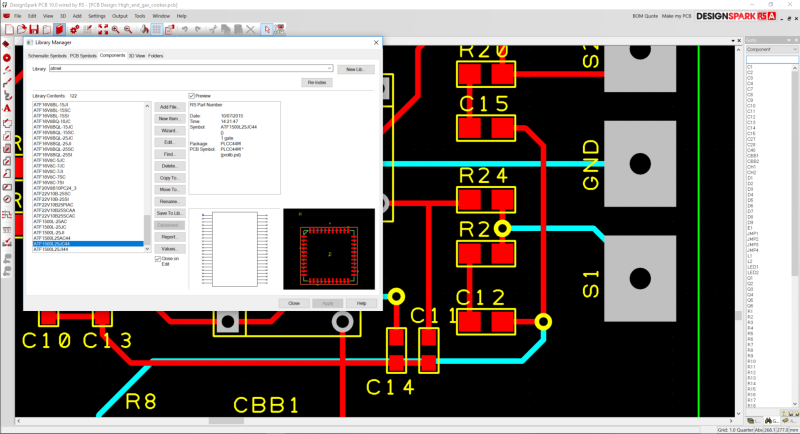Click the horizontal scrollbar thumb under PCB canvas
This screenshot has width=800, height=434.
pyautogui.click(x=226, y=421)
